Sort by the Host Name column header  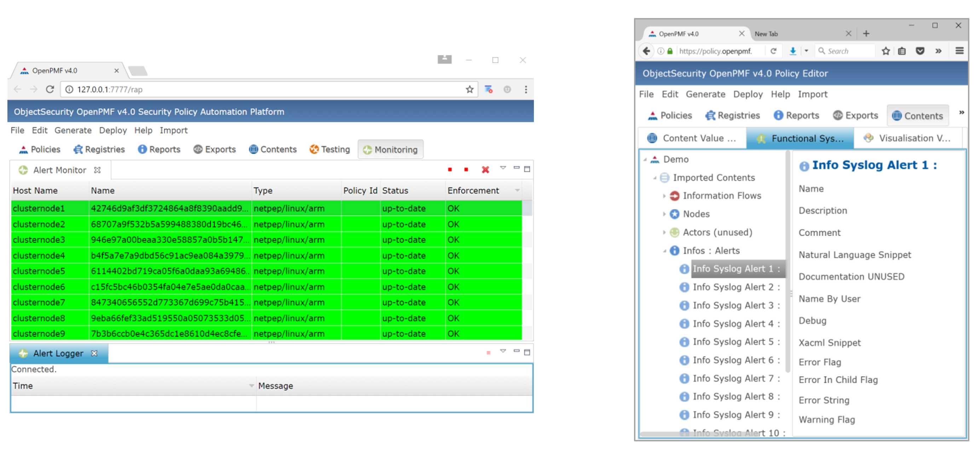click(x=50, y=190)
